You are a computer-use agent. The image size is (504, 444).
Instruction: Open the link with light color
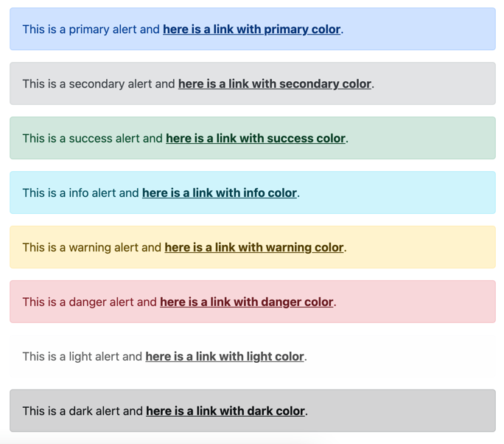click(224, 357)
